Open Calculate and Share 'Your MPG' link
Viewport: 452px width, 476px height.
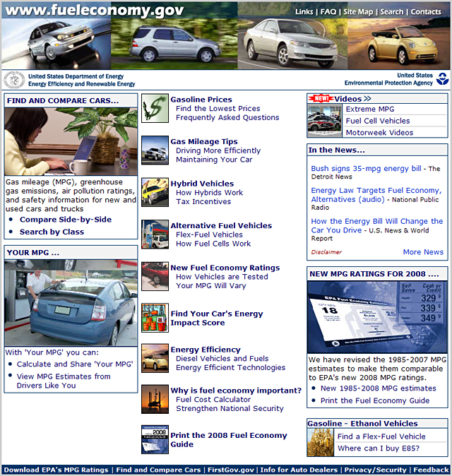point(75,364)
